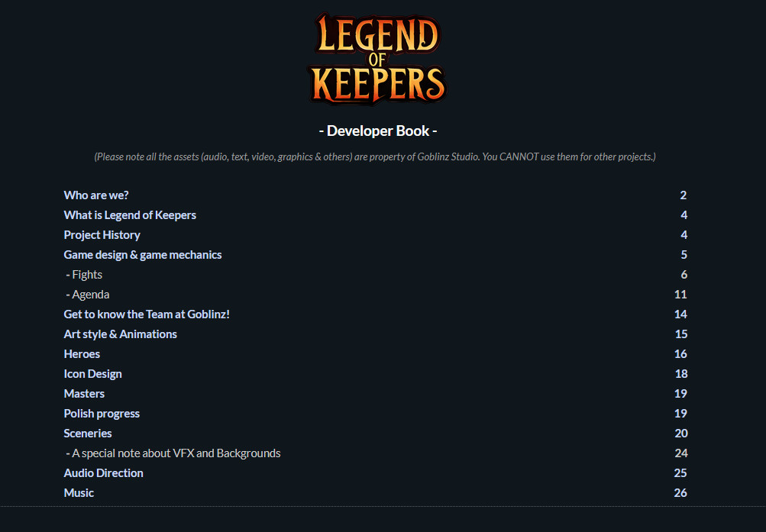The width and height of the screenshot is (766, 532).
Task: Click "Get to know the Team at Goblinz!"
Action: (x=147, y=314)
